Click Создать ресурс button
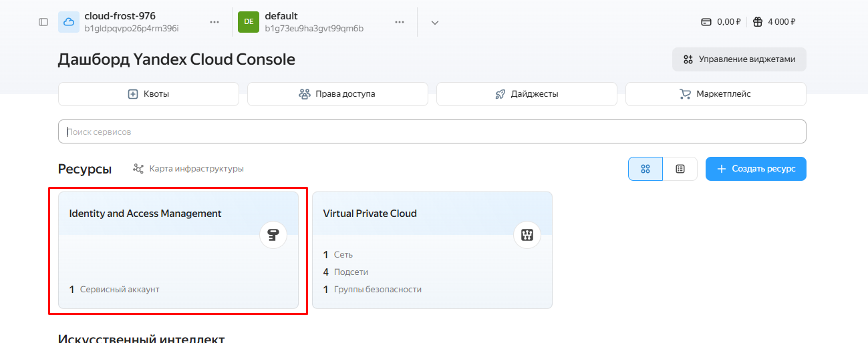The image size is (868, 343). 756,169
